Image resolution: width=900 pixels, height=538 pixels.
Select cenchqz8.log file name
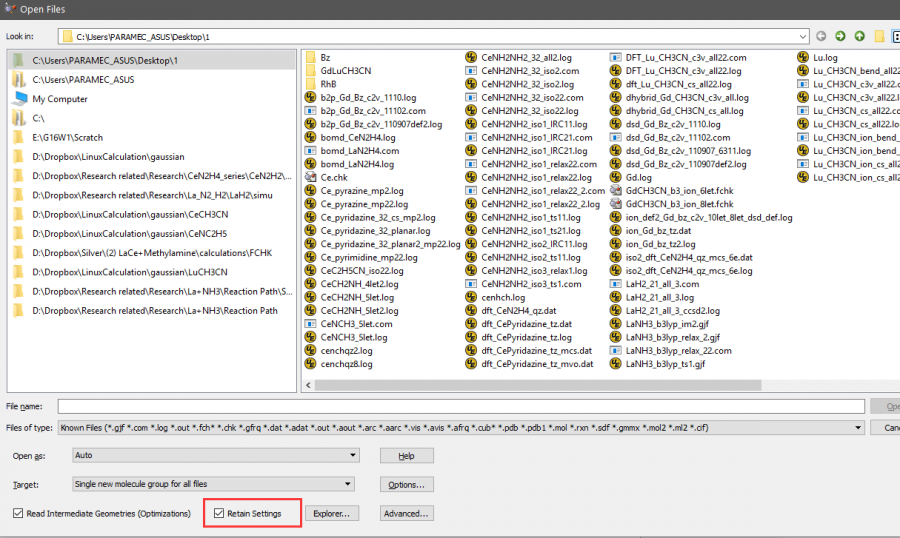click(346, 363)
